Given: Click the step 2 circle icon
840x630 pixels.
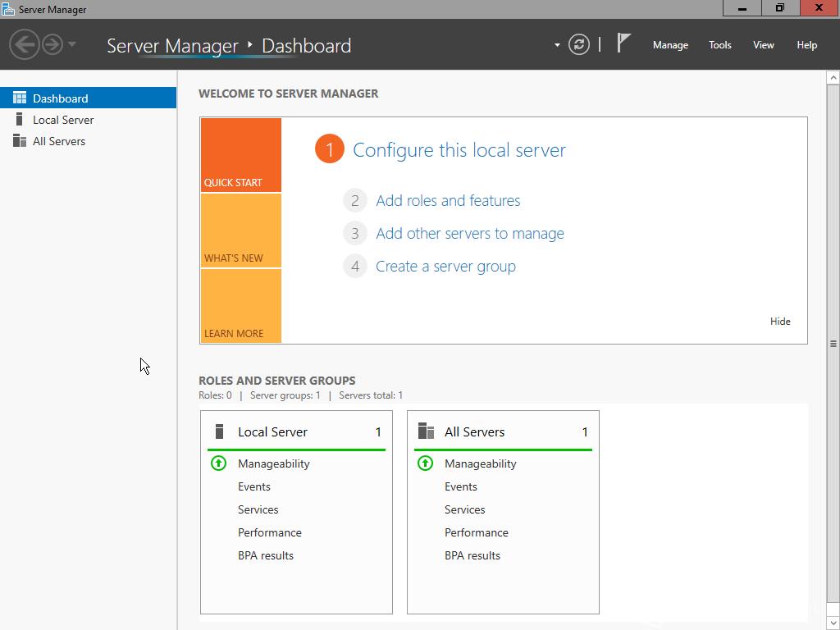Looking at the screenshot, I should point(354,201).
